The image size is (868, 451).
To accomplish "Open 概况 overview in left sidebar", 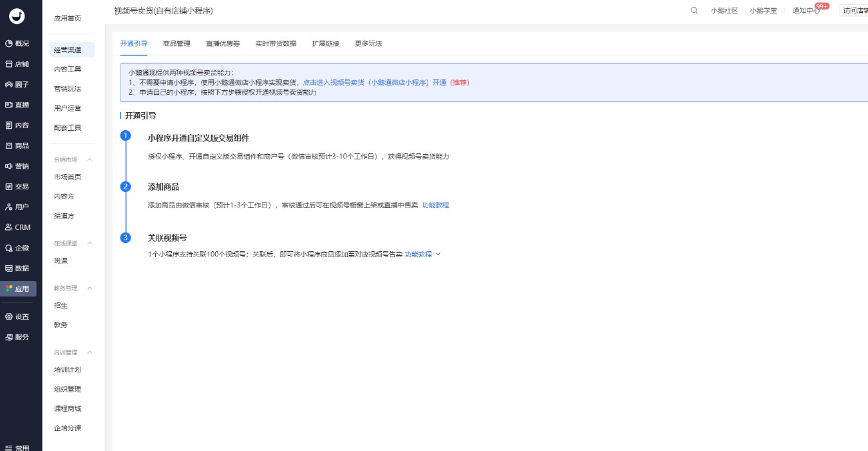I will click(x=18, y=44).
